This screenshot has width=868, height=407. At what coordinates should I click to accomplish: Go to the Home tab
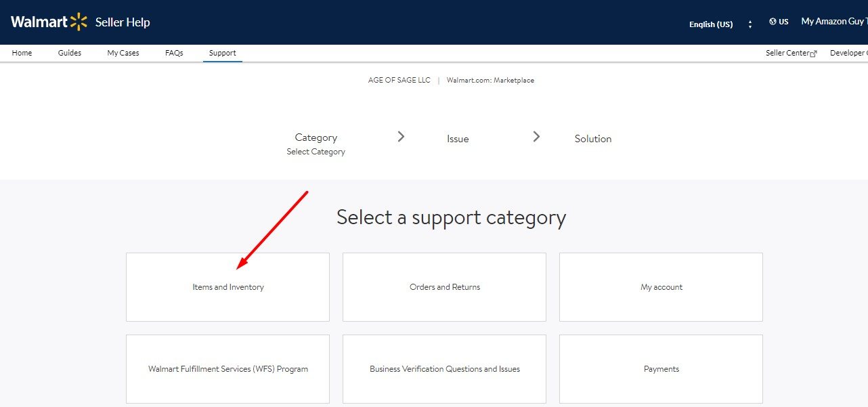(x=22, y=53)
